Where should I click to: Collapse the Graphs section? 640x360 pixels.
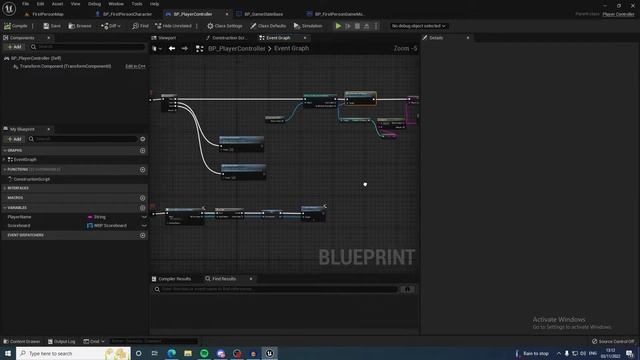tap(5, 151)
